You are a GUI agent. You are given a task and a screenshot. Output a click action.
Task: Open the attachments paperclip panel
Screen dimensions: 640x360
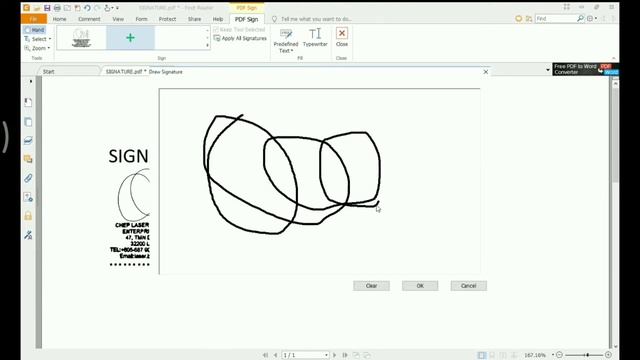pyautogui.click(x=28, y=178)
